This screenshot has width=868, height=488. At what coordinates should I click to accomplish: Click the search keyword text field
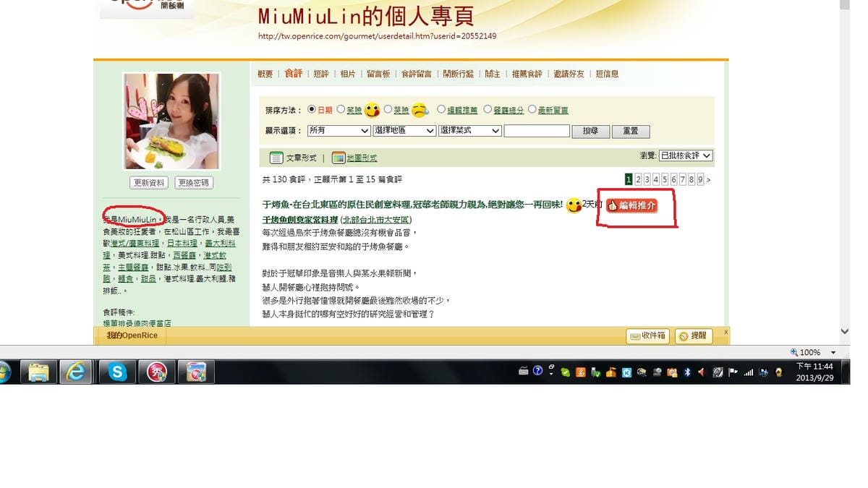pos(537,131)
